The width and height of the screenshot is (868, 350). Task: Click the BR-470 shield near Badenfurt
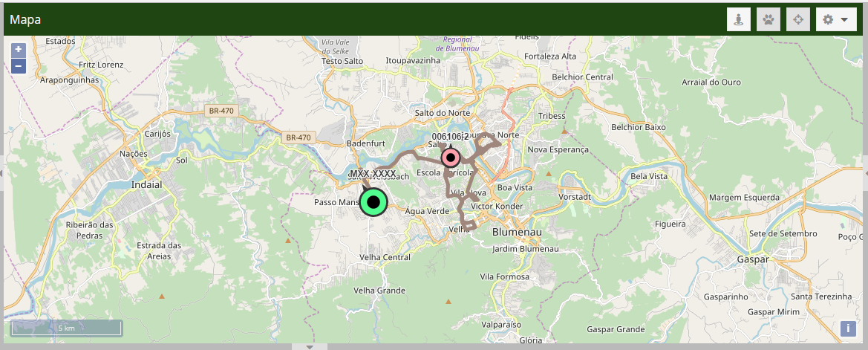click(x=298, y=137)
